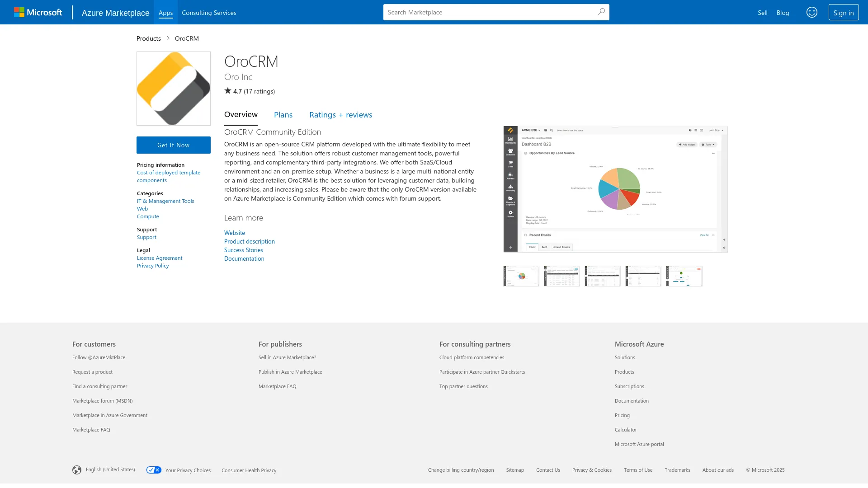The image size is (868, 488).
Task: Open the Compute category link
Action: tap(148, 216)
